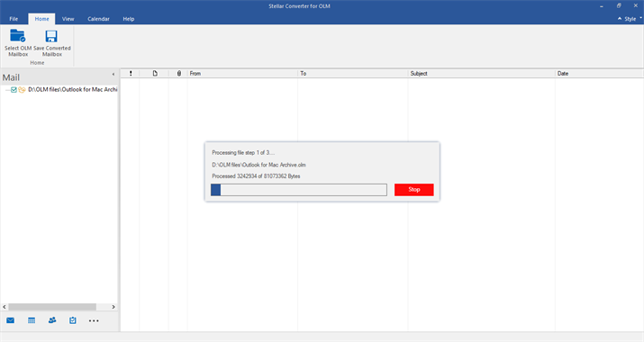Open Calendar view icon in bottom bar
Screen dimensions: 644x342
[x=32, y=320]
